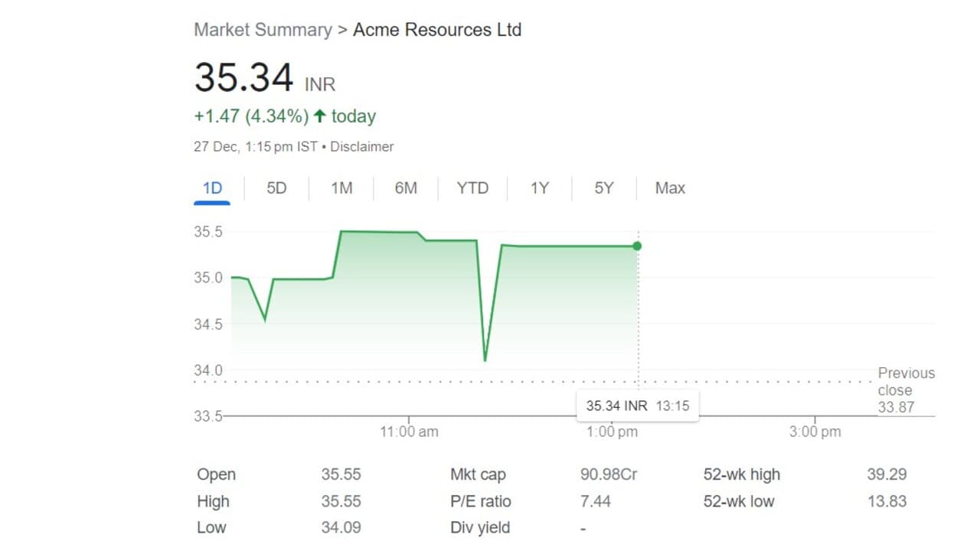Open the 5Y time range tab
Image resolution: width=980 pixels, height=551 pixels.
pyautogui.click(x=604, y=188)
